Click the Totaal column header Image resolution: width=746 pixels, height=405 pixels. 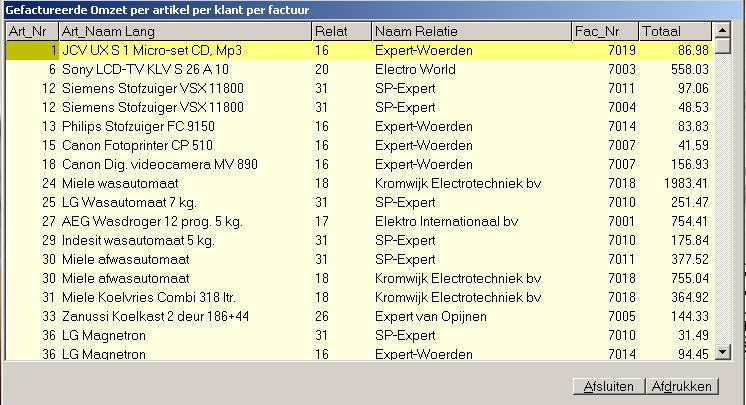coord(675,31)
